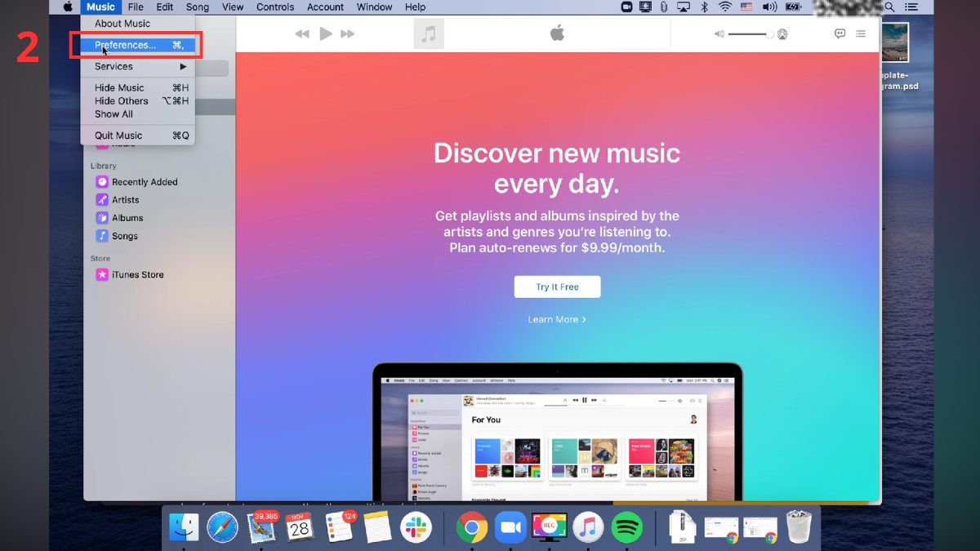The height and width of the screenshot is (551, 980).
Task: Click the paperclip menu bar icon
Action: point(664,7)
